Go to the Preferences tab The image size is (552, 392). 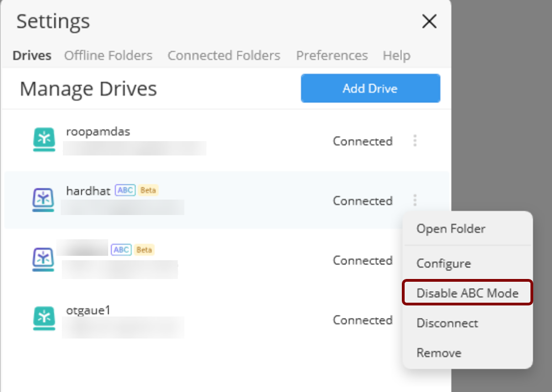coord(332,56)
